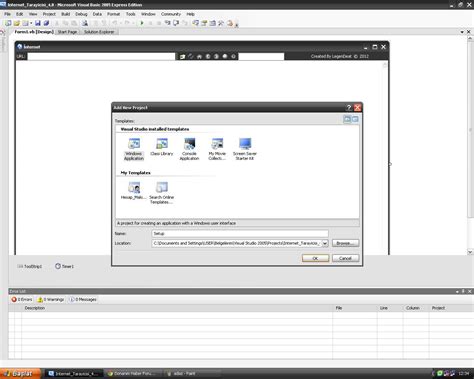Open the Add New Item dropdown arrow
The height and width of the screenshot is (379, 474).
point(31,23)
